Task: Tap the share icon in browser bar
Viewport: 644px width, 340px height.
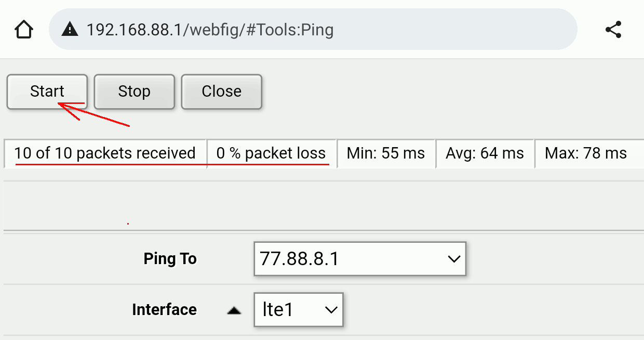Action: pos(613,30)
